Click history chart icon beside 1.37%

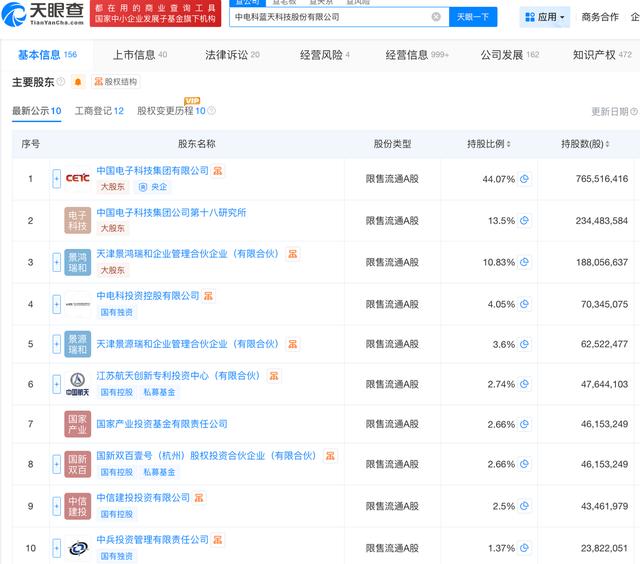[x=524, y=548]
